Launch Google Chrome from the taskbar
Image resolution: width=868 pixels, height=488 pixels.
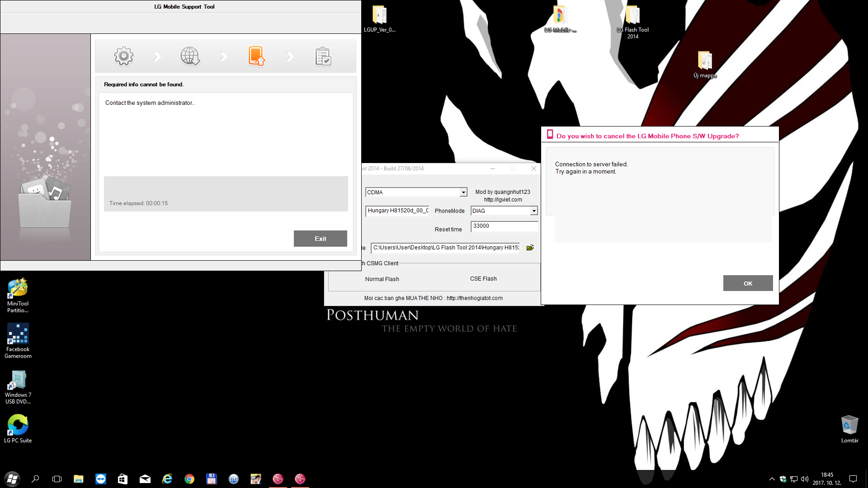click(x=189, y=479)
